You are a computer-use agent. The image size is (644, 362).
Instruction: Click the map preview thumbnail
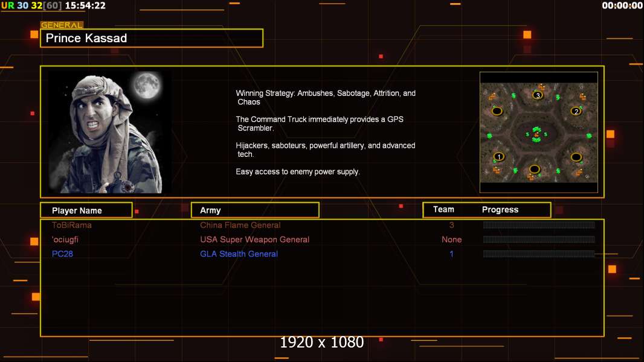coord(539,132)
